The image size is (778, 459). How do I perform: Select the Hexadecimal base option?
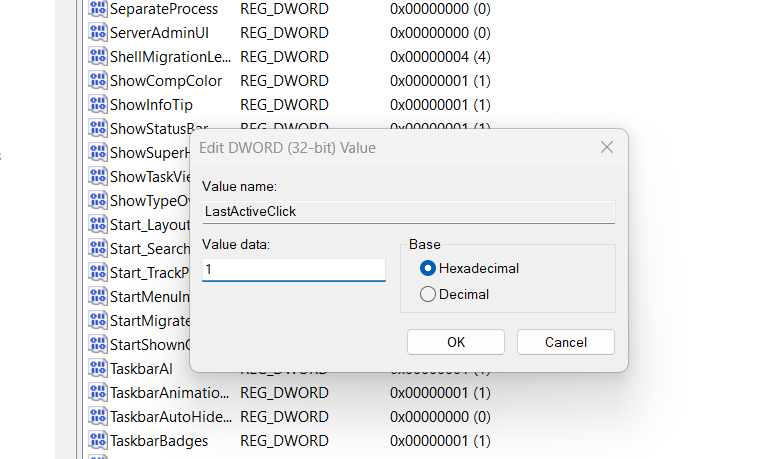pos(429,268)
